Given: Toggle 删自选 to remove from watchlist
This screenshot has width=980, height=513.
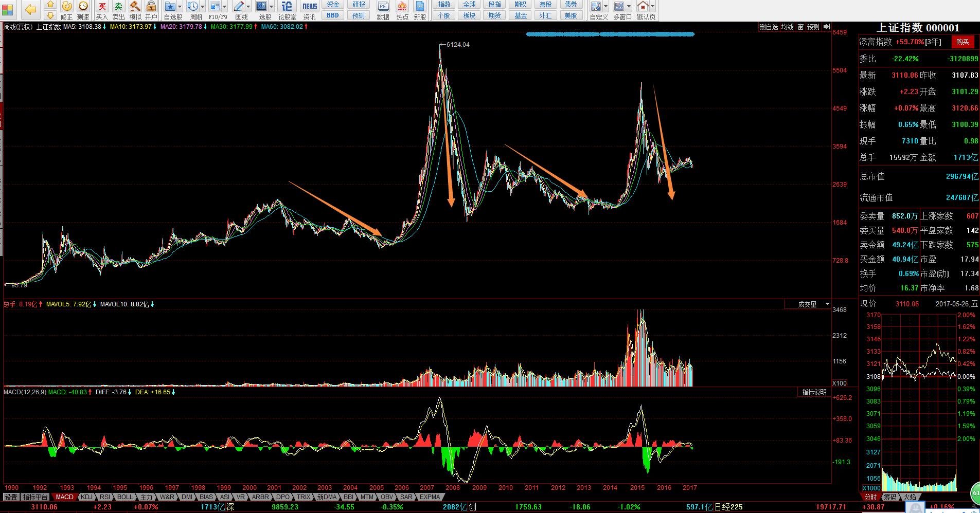Looking at the screenshot, I should [769, 27].
